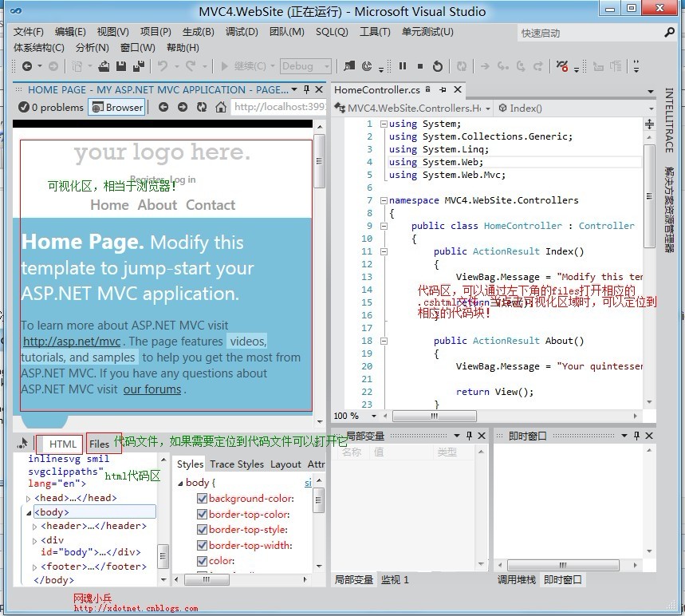Click the Contact navigation link
The height and width of the screenshot is (616, 685).
coord(211,204)
